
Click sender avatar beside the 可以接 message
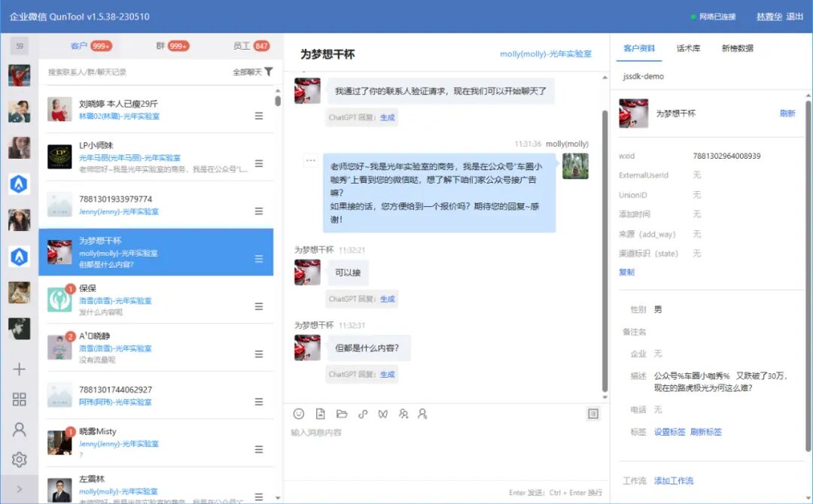[x=307, y=272]
